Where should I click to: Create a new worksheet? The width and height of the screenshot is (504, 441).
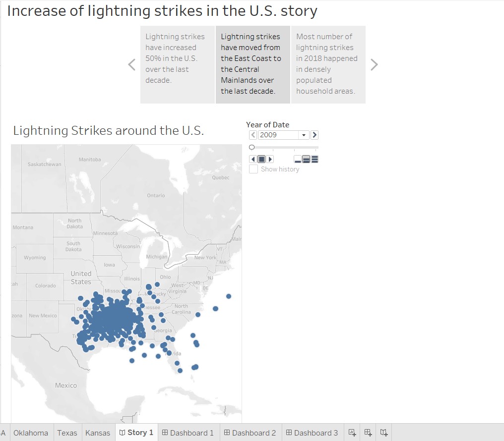point(352,433)
